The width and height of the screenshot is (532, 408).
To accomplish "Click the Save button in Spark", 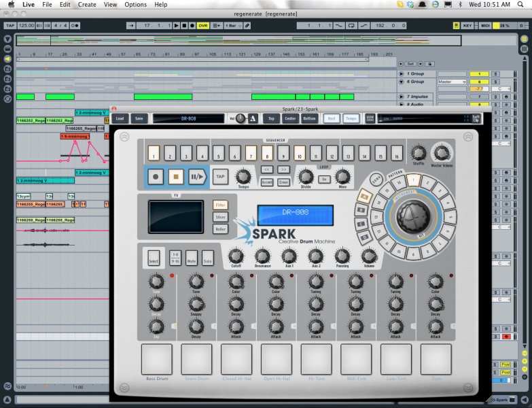I will pyautogui.click(x=139, y=118).
